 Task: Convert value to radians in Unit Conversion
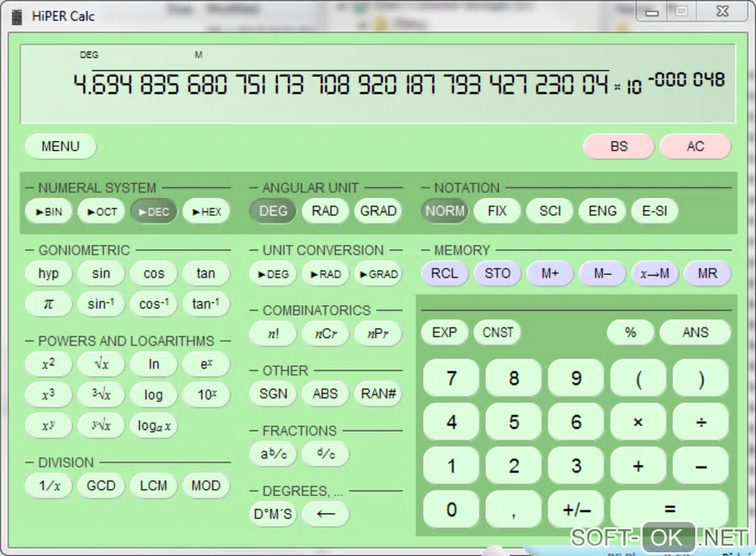pos(325,274)
